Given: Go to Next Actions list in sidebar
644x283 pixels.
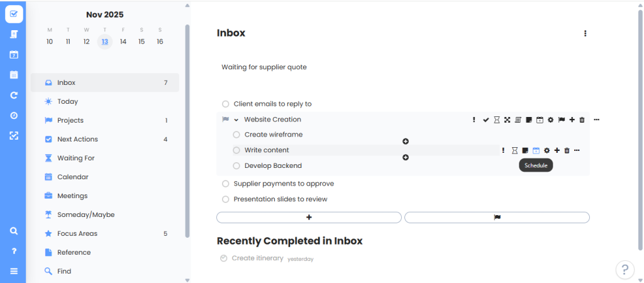Looking at the screenshot, I should point(77,139).
